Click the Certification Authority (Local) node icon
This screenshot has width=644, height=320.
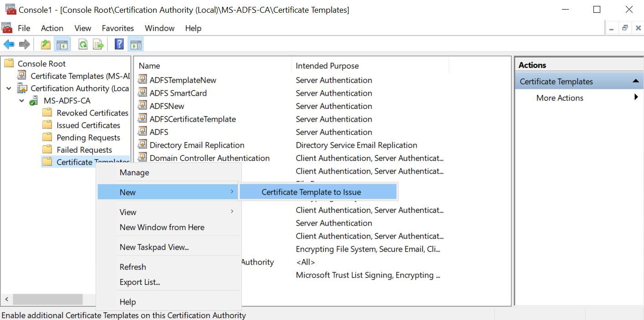tap(22, 88)
